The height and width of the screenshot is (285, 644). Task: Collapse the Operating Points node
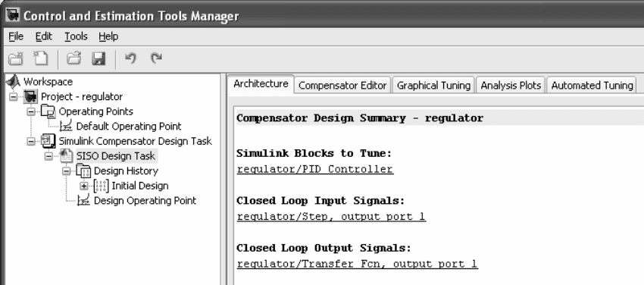31,111
